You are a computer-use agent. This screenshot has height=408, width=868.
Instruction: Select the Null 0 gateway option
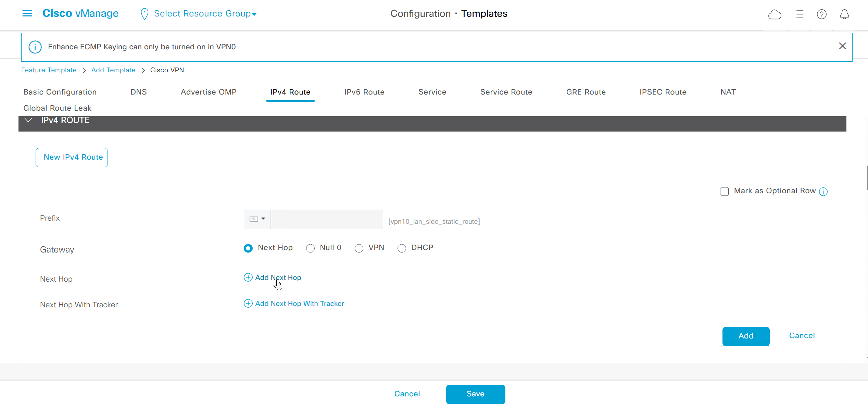[310, 248]
